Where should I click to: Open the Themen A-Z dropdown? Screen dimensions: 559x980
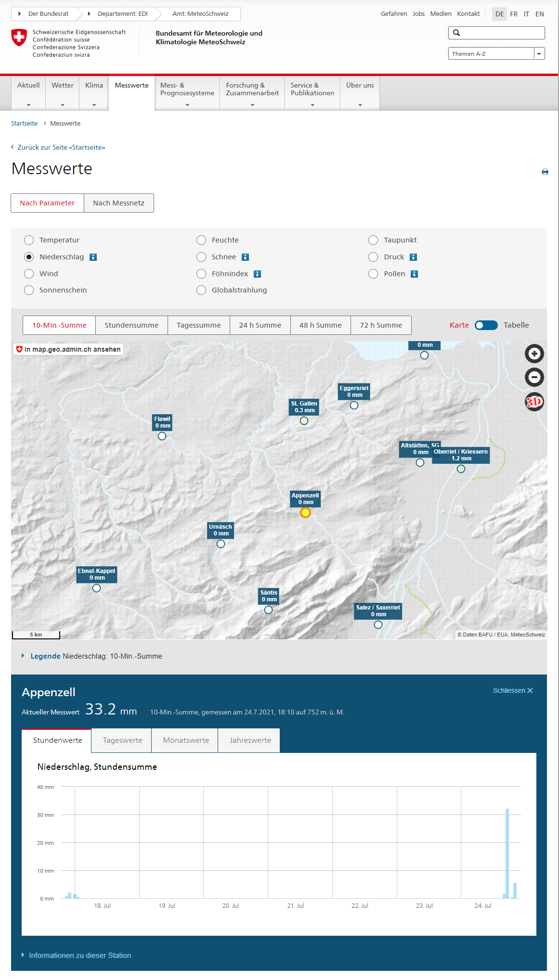496,53
